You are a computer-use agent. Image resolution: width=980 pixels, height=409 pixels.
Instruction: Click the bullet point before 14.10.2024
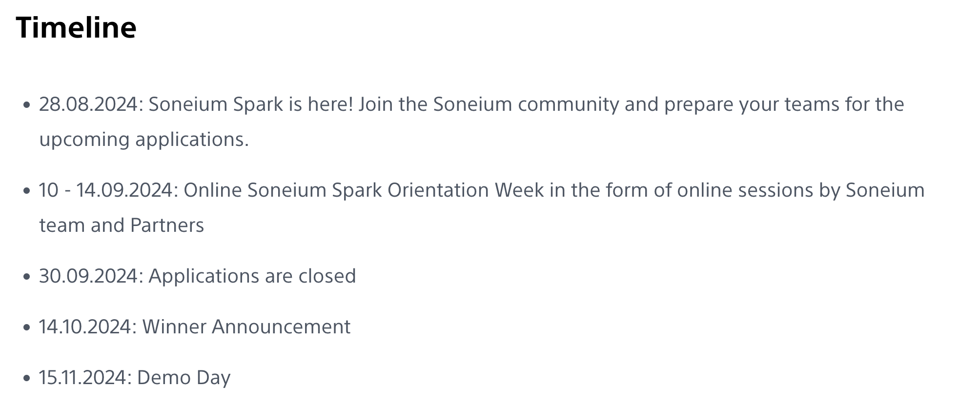click(x=27, y=327)
